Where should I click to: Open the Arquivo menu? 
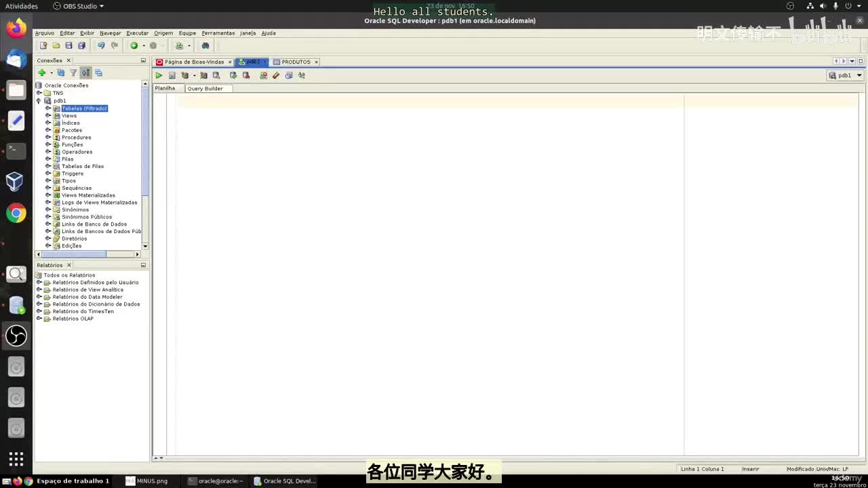[44, 33]
